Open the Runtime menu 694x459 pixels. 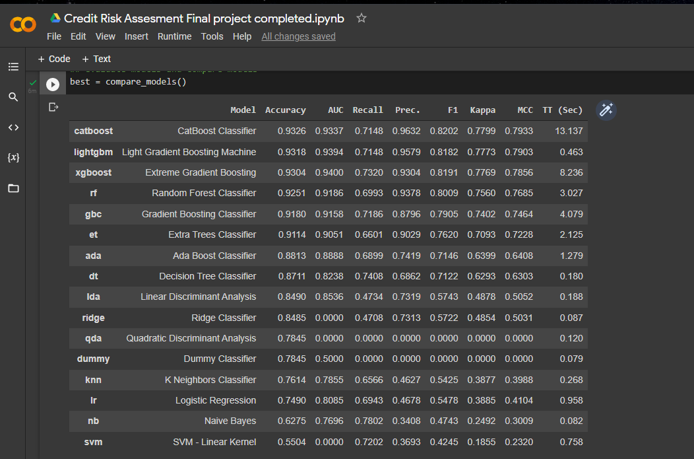point(174,37)
